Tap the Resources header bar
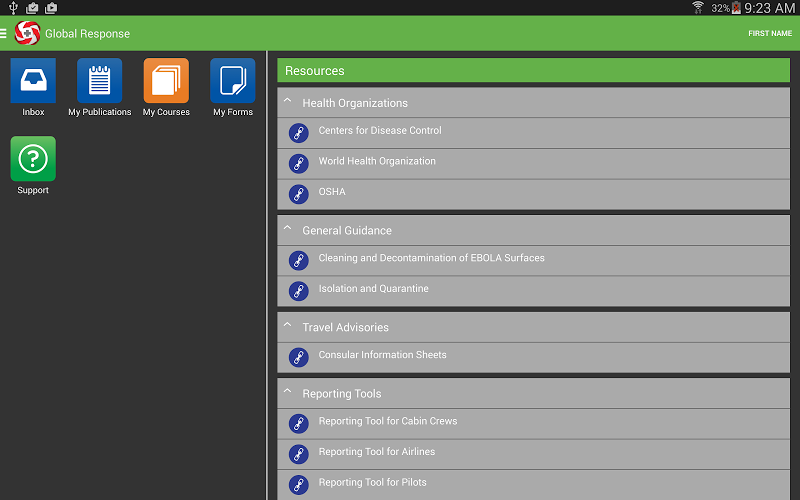The width and height of the screenshot is (800, 500). [533, 70]
